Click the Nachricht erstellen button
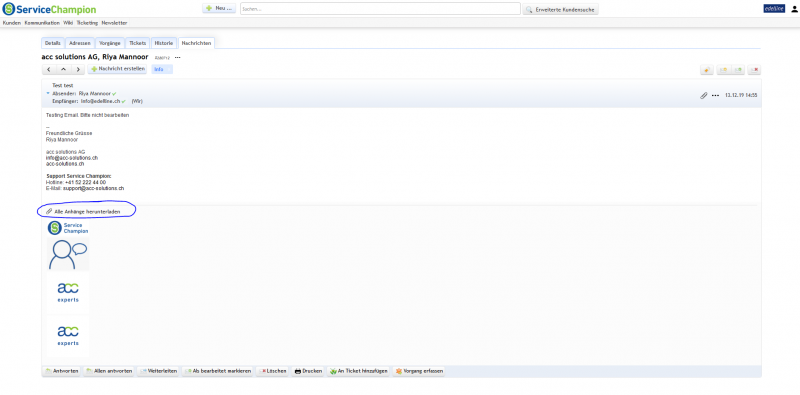The image size is (800, 395). point(117,69)
